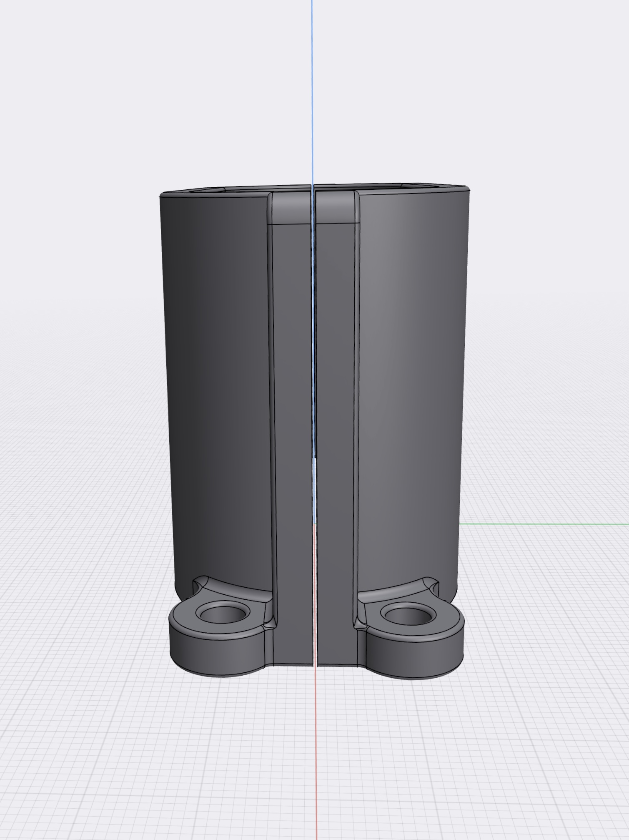Click the blue vertical axis above the model
Screen dimensions: 629x840
coord(312,83)
